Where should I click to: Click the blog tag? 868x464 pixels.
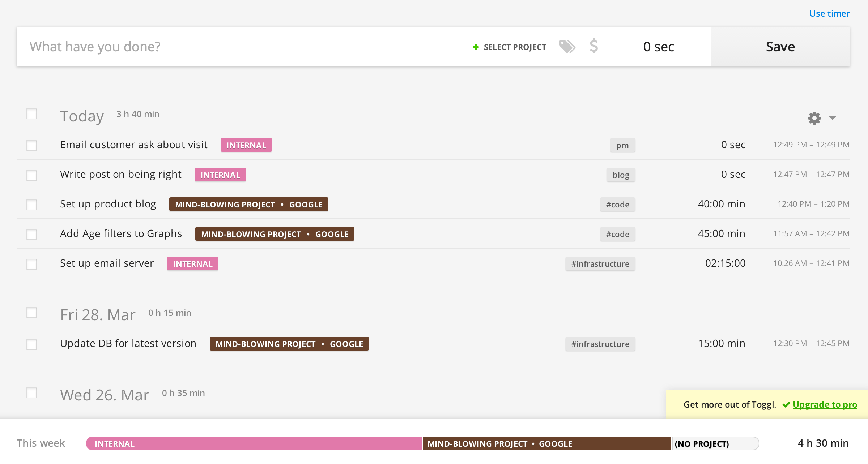coord(621,175)
